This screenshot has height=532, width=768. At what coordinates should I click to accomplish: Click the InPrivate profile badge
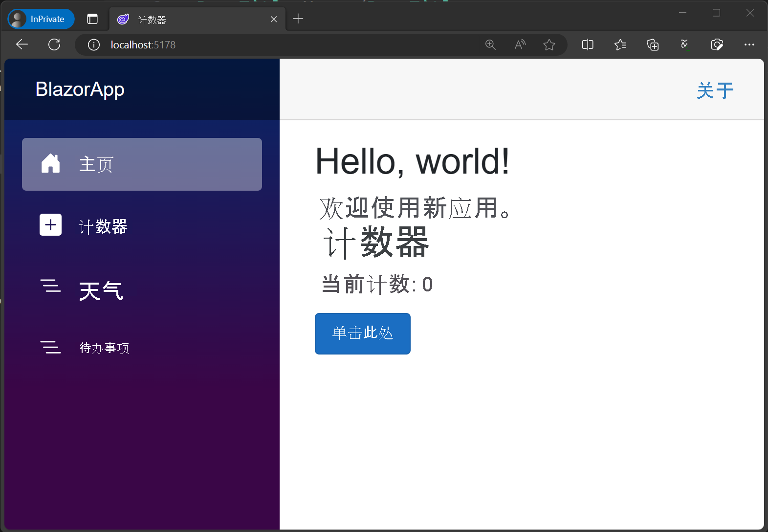[41, 19]
